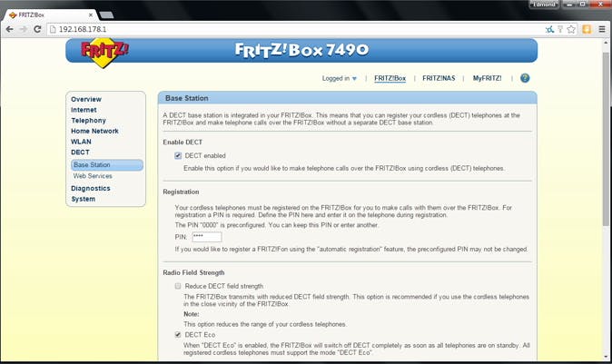Open Diagnostics in sidebar

(x=91, y=189)
